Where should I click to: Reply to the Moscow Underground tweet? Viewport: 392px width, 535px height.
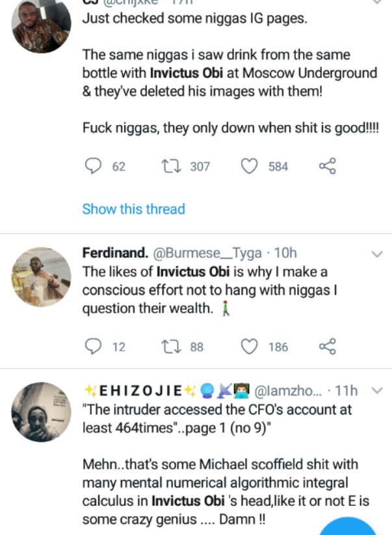pyautogui.click(x=94, y=167)
